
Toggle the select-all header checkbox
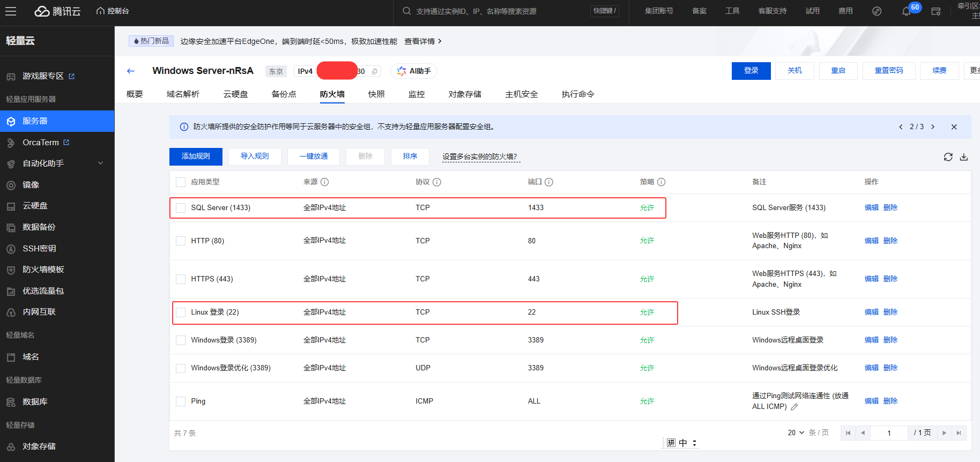181,182
